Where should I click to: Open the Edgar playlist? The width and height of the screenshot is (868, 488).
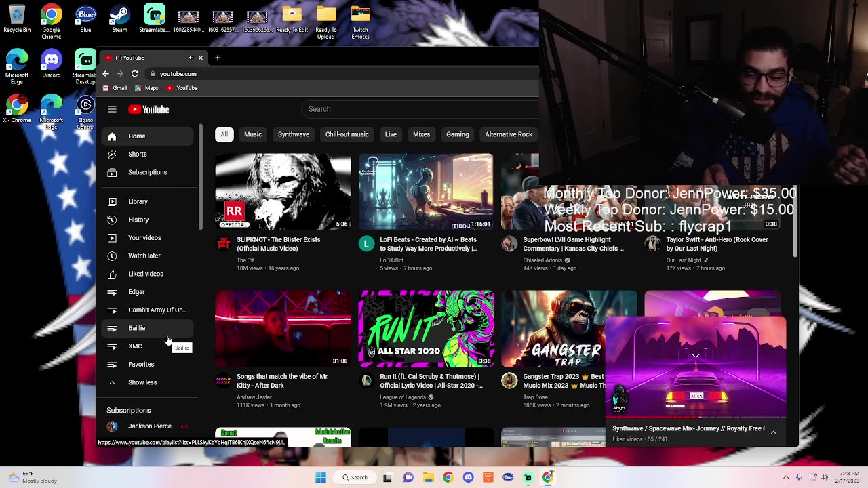[147, 292]
